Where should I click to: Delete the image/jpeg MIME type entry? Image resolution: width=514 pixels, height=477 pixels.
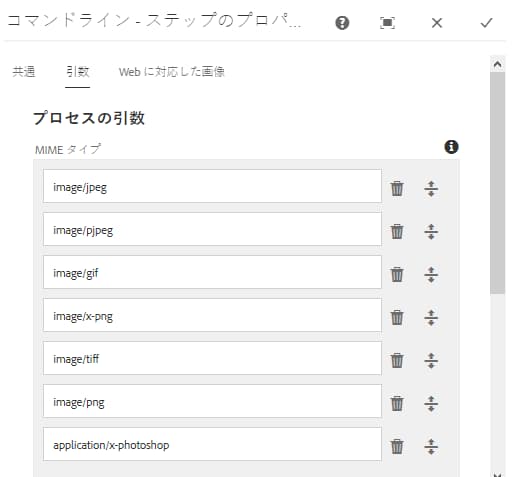[x=397, y=189]
